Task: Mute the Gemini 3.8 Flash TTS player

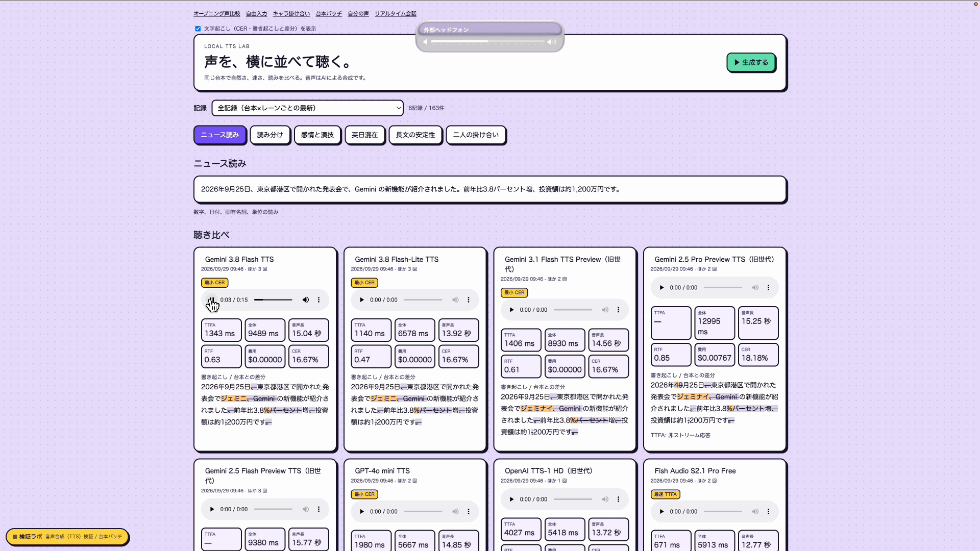Action: coord(305,300)
